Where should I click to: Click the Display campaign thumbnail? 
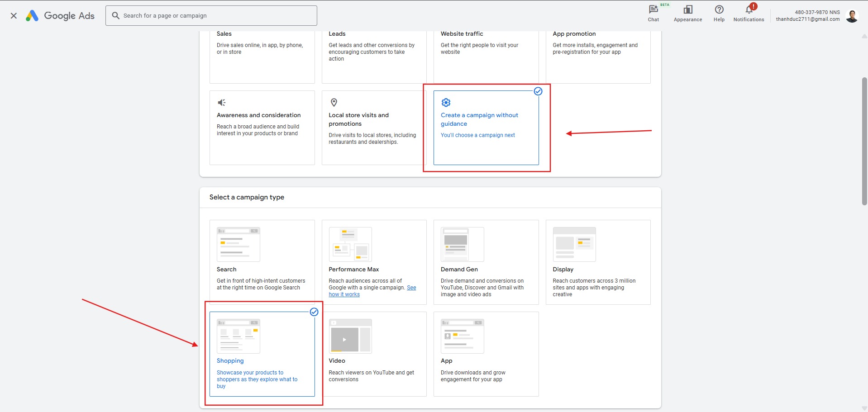coord(574,244)
